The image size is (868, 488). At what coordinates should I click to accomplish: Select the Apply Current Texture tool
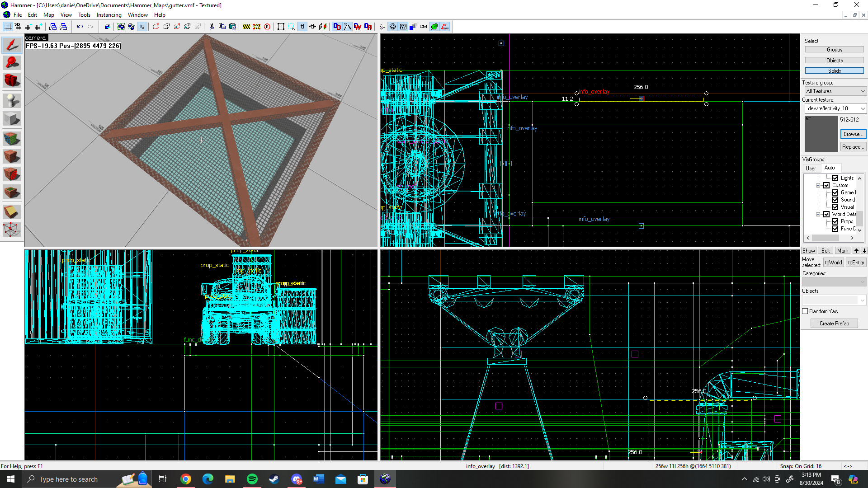coord(12,156)
